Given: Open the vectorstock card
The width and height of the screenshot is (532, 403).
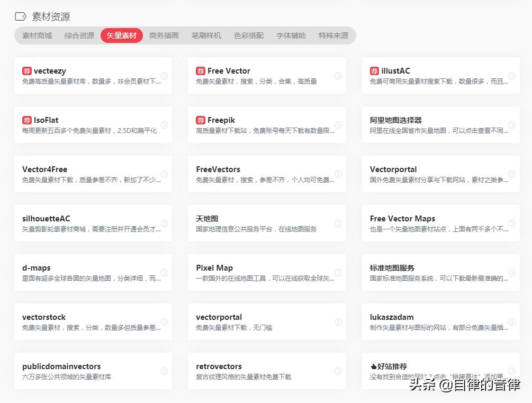Looking at the screenshot, I should (x=93, y=321).
